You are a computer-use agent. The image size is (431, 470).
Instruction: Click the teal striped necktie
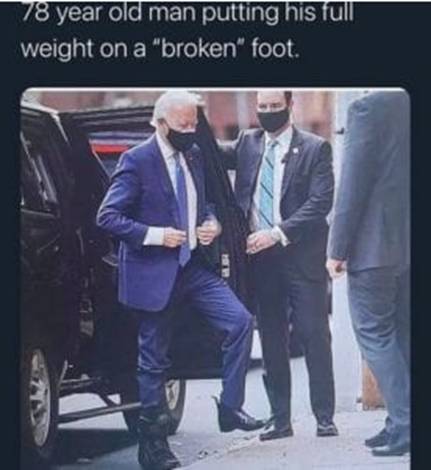[267, 183]
